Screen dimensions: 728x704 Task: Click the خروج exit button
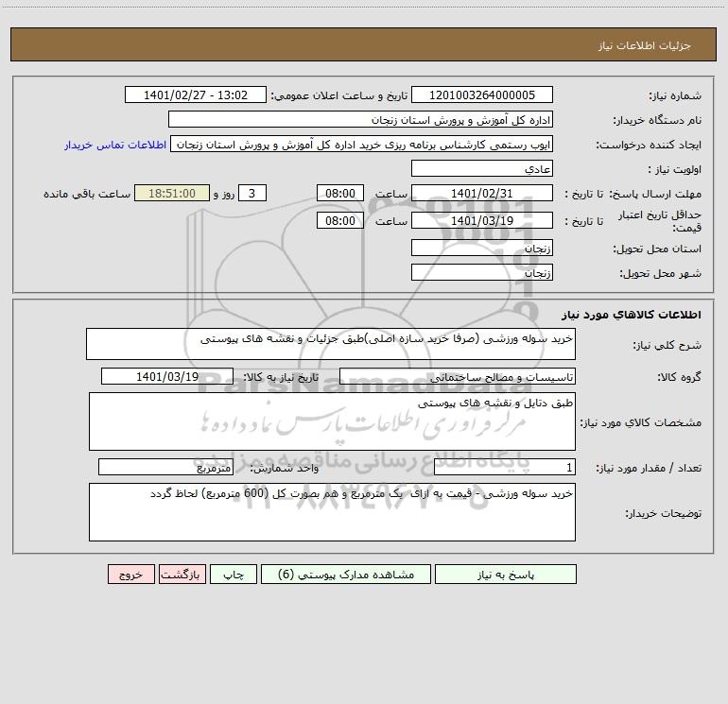[x=130, y=574]
